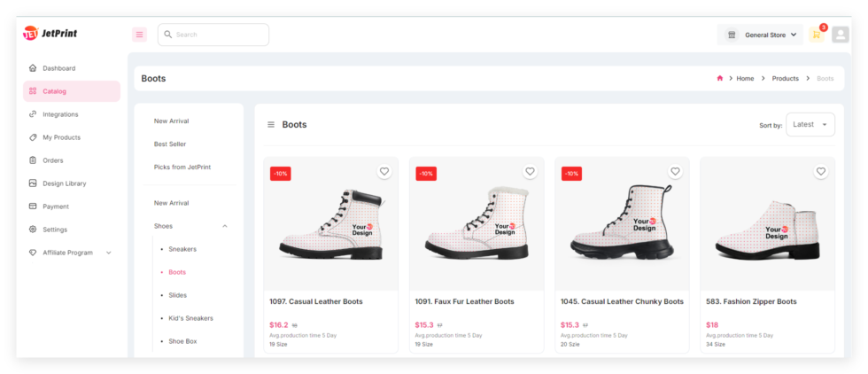The height and width of the screenshot is (374, 868).
Task: Open the General Store dropdown
Action: pos(760,35)
